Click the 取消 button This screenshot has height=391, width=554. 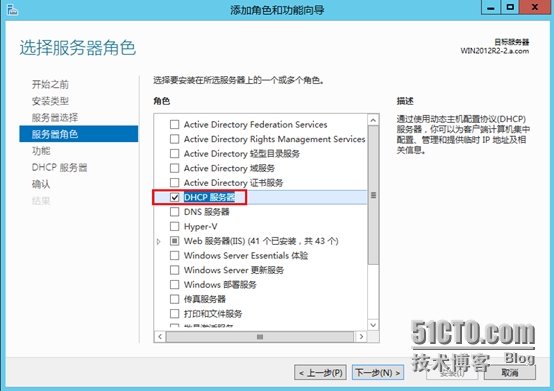510,373
